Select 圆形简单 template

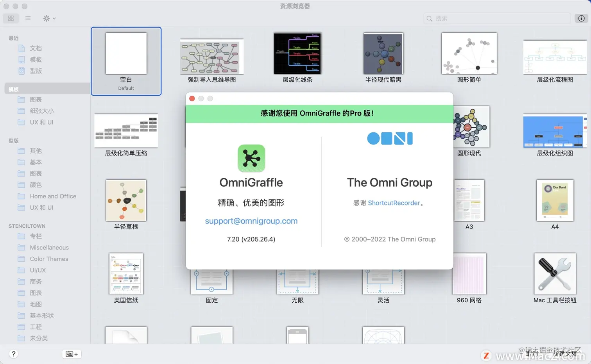(469, 54)
